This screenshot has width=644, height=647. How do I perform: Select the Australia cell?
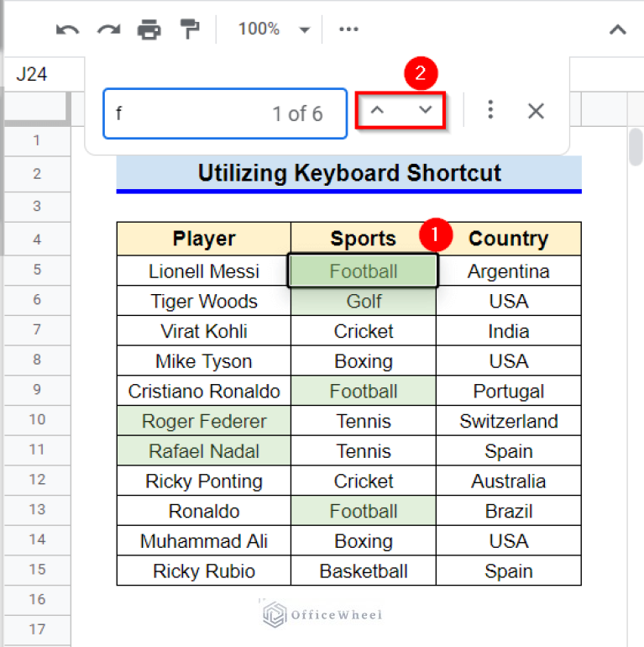[x=508, y=481]
